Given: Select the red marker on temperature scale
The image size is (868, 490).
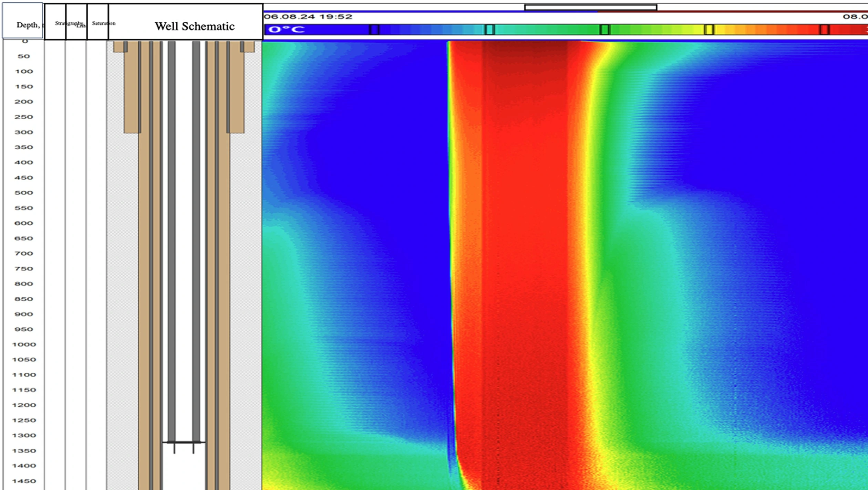Looking at the screenshot, I should coord(824,30).
